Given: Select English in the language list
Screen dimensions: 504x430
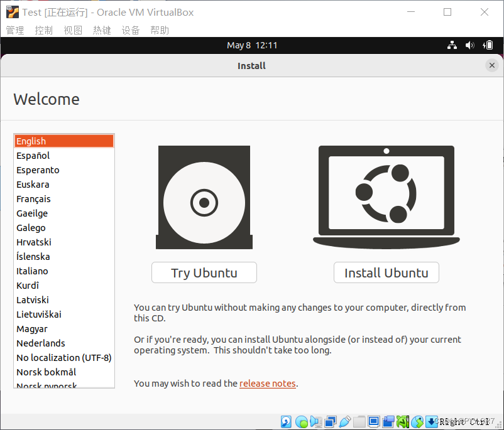Looking at the screenshot, I should point(64,141).
